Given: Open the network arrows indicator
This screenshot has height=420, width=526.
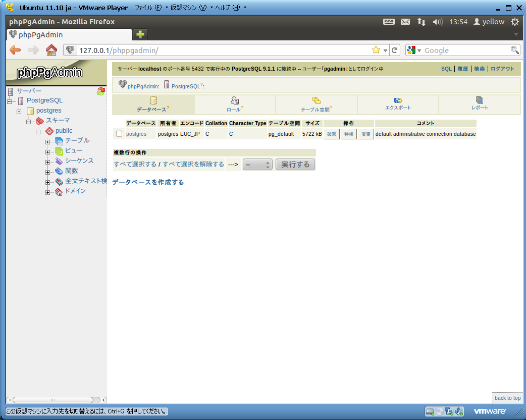Looking at the screenshot, I should click(422, 22).
